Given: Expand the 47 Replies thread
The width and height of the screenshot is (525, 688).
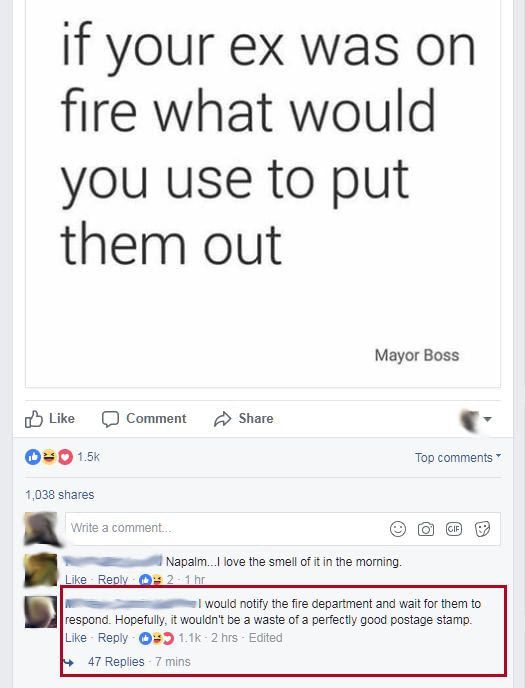Looking at the screenshot, I should 116,662.
